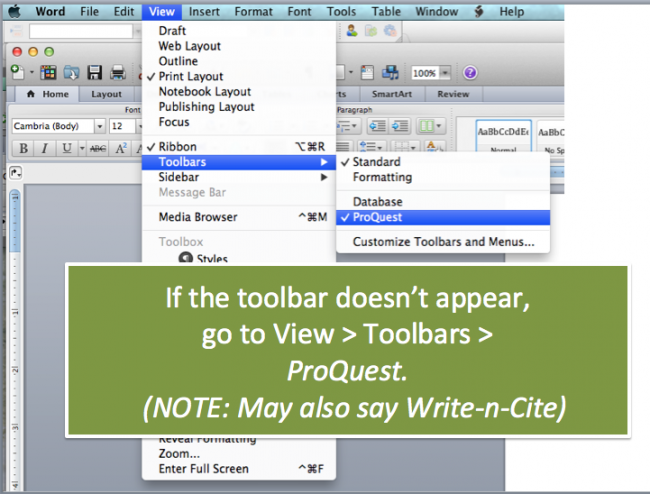Open the Format menu
The height and width of the screenshot is (494, 650).
254,12
